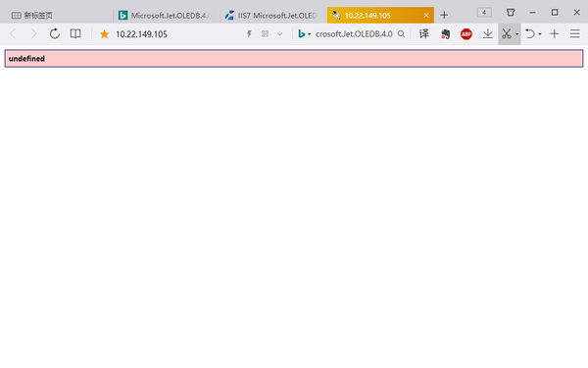Open the translate page tool

point(424,34)
